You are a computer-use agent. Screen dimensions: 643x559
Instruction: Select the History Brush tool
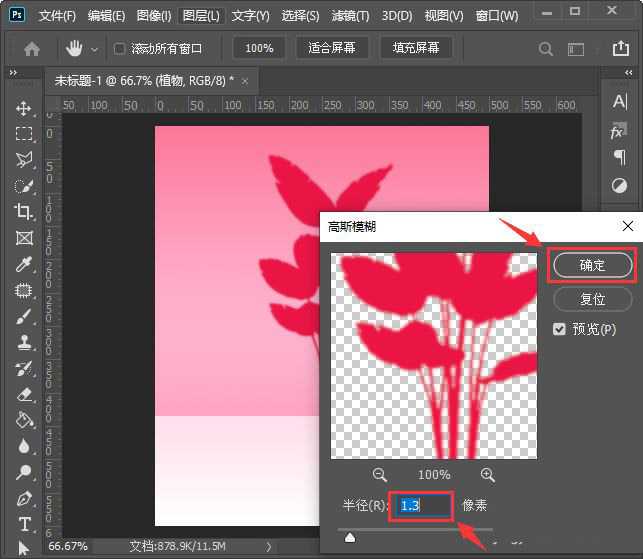(24, 369)
